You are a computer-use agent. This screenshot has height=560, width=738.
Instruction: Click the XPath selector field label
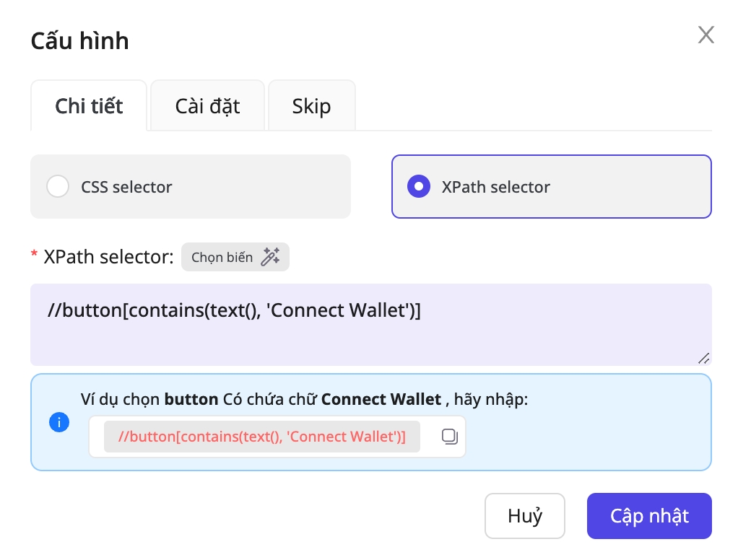click(108, 257)
